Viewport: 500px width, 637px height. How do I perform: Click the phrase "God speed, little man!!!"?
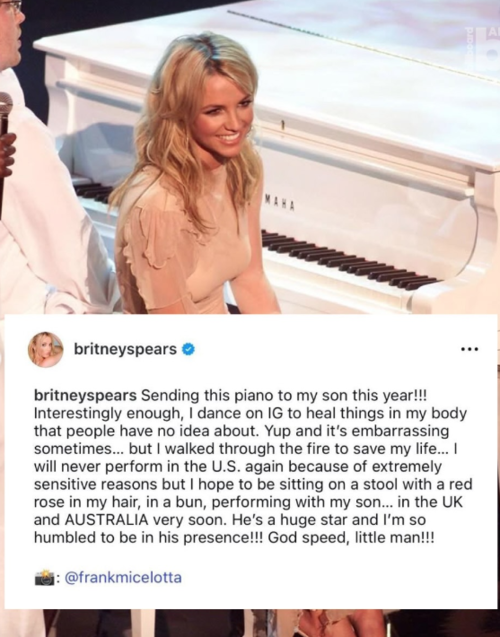[x=351, y=538]
